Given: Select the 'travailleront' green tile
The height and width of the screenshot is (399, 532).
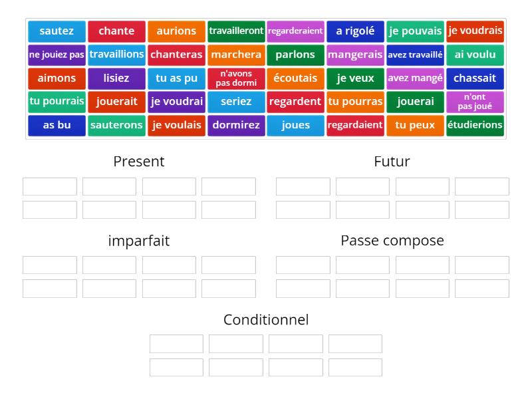Looking at the screenshot, I should [236, 31].
